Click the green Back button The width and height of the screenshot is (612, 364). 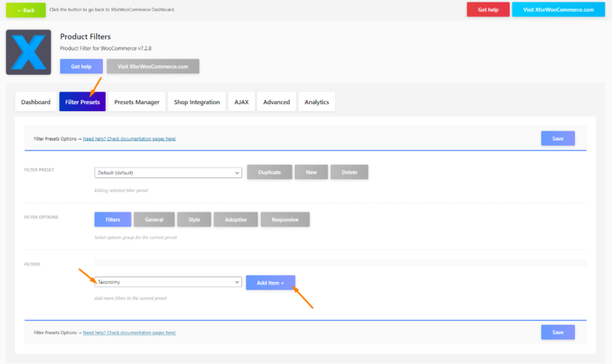pos(26,10)
